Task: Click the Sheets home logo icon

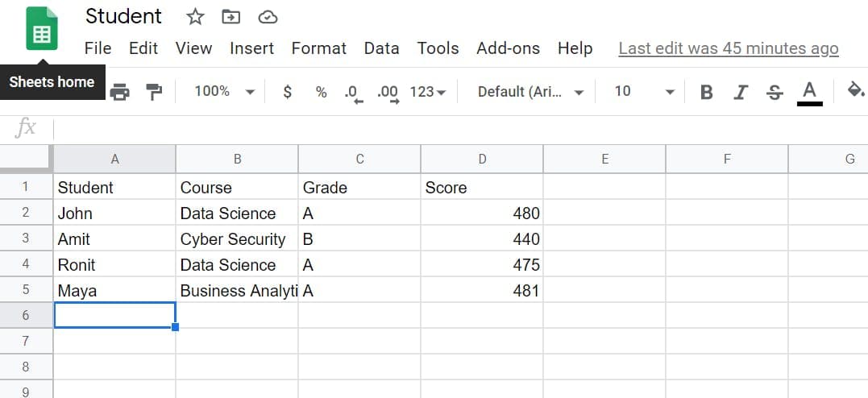Action: tap(41, 29)
